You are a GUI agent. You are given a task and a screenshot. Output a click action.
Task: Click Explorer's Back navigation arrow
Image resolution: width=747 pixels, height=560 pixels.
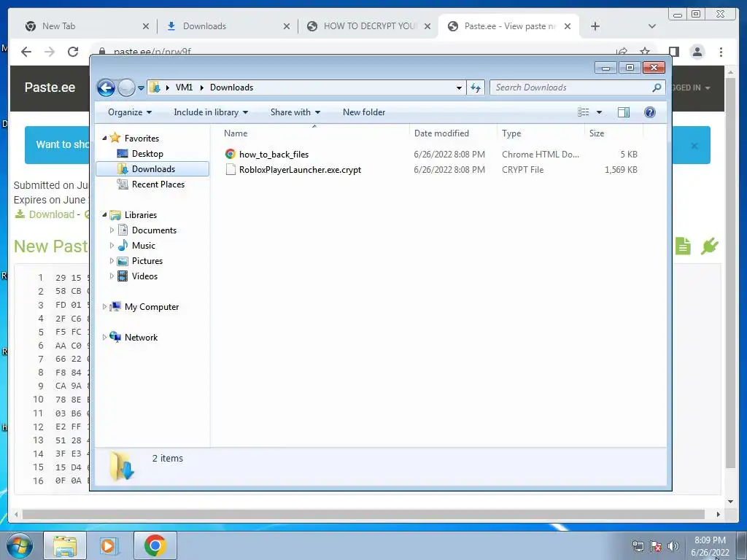tap(106, 87)
